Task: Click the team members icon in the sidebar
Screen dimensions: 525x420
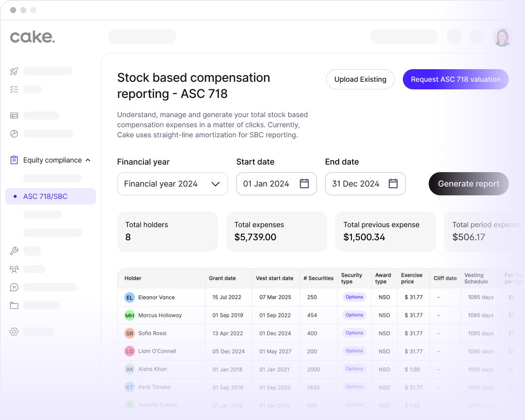Action: coord(14,269)
